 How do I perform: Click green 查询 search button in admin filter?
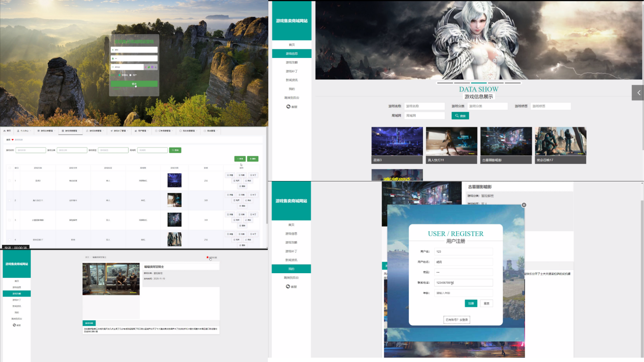pos(175,150)
